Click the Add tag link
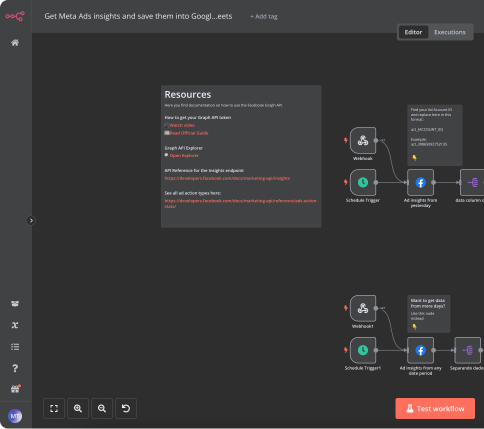The height and width of the screenshot is (429, 484). (264, 16)
